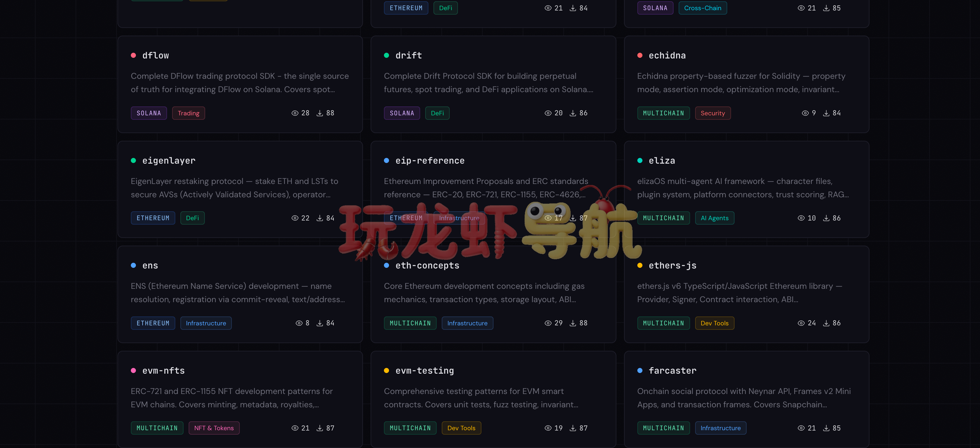Click the red status dot beside dflow

pyautogui.click(x=133, y=56)
